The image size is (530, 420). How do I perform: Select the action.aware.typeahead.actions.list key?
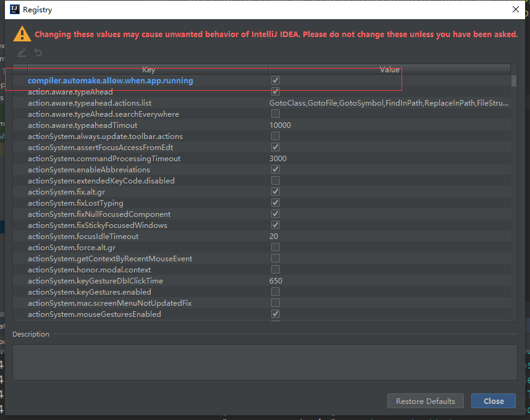coord(90,103)
